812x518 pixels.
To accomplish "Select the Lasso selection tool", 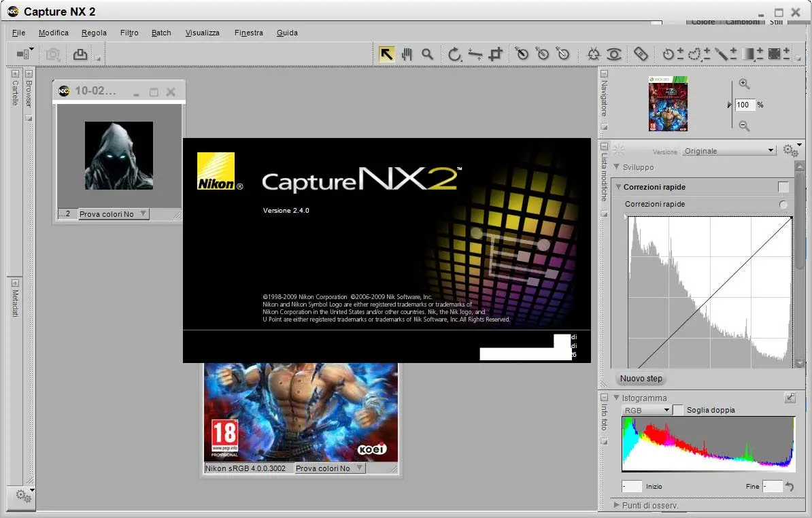I will (698, 54).
